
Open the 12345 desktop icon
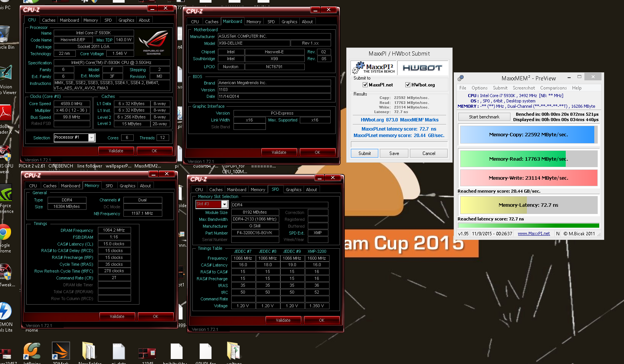click(x=147, y=353)
